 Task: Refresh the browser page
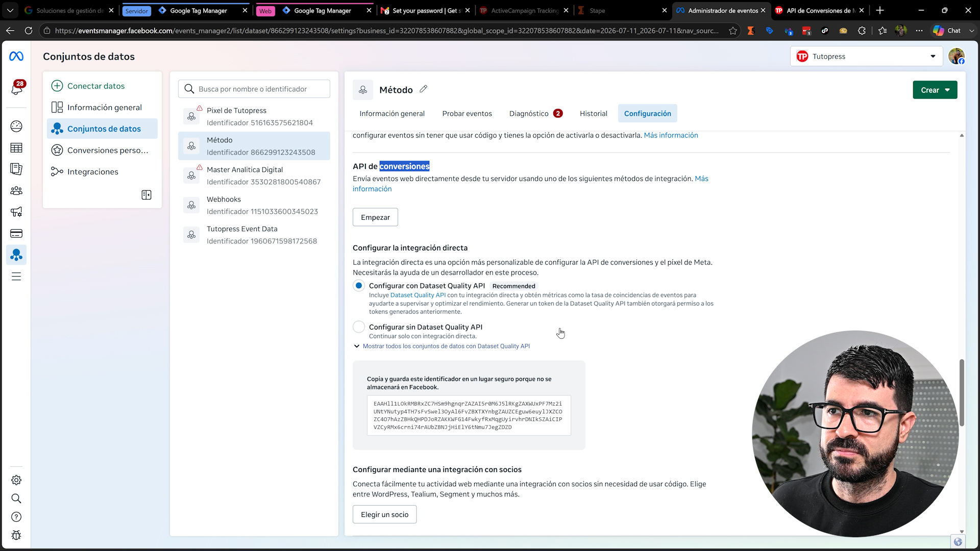pyautogui.click(x=29, y=31)
